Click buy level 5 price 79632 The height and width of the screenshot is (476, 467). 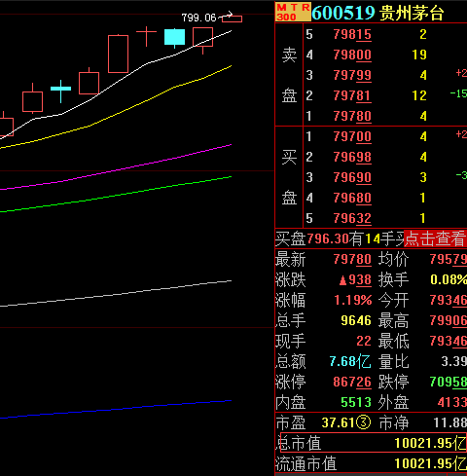click(352, 218)
